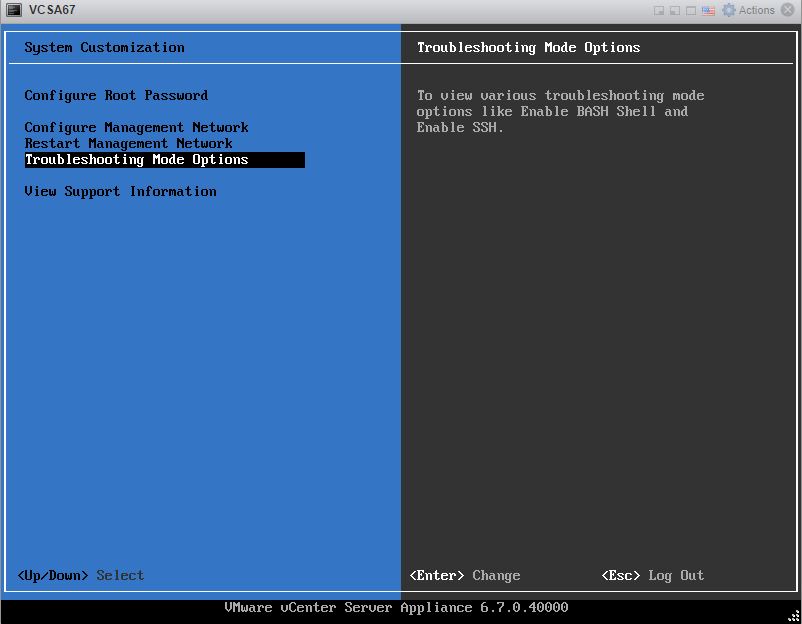Select View Support Information
The image size is (802, 624).
(120, 192)
